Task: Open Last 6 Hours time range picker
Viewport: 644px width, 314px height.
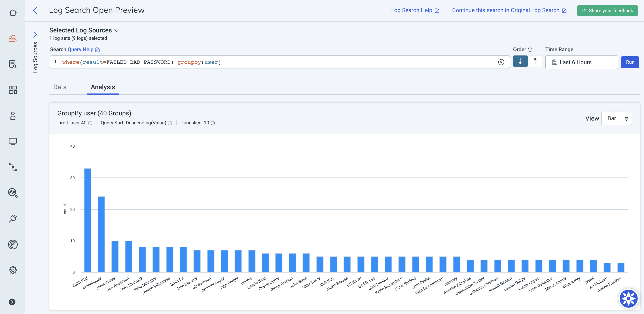Action: 581,62
